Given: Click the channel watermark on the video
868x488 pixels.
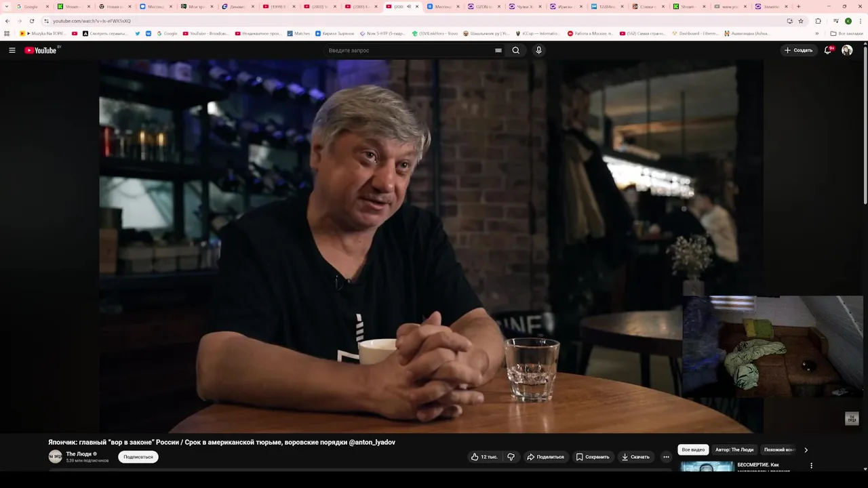Looking at the screenshot, I should [x=852, y=419].
